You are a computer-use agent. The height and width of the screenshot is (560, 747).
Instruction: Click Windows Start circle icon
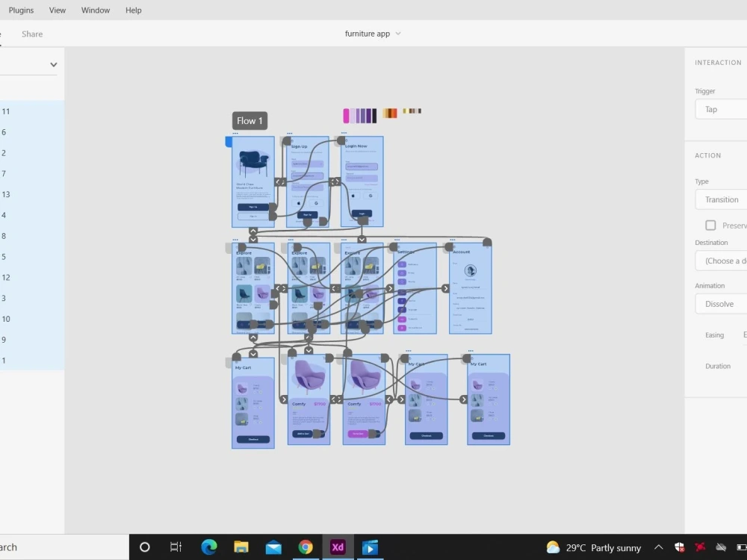coord(144,547)
